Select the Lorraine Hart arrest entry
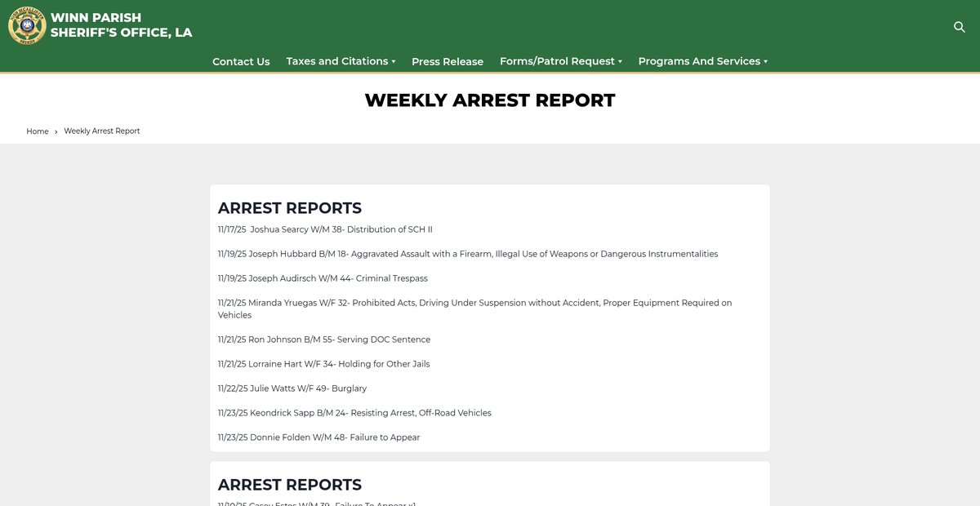This screenshot has height=506, width=980. (323, 364)
